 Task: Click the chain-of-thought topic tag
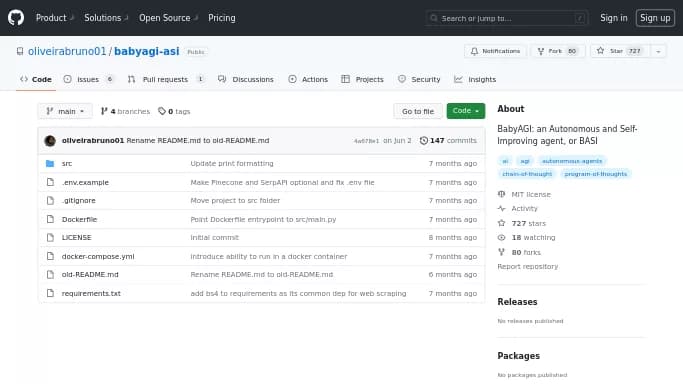527,174
